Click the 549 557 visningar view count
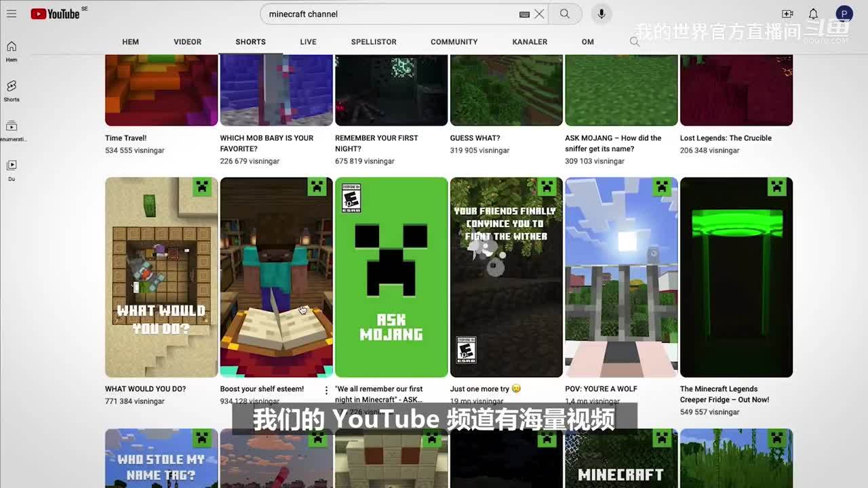Image resolution: width=868 pixels, height=488 pixels. (x=710, y=412)
